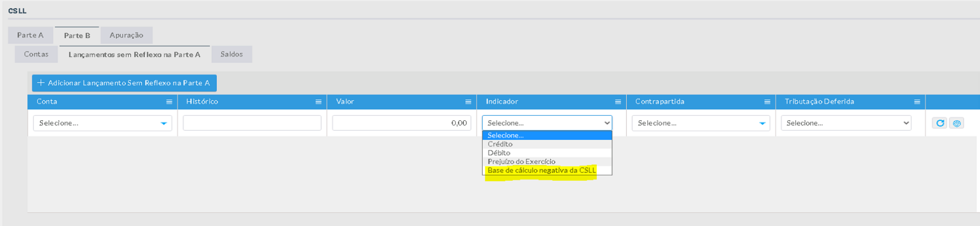This screenshot has height=226, width=980.
Task: Open the Contrapartida column menu icon
Action: click(767, 102)
